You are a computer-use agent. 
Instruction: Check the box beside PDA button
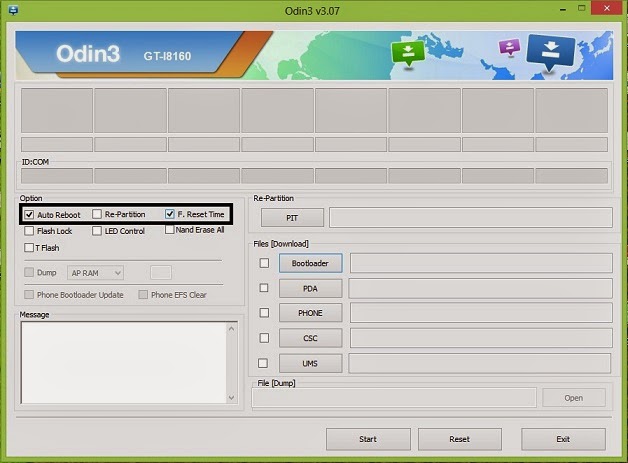(264, 288)
